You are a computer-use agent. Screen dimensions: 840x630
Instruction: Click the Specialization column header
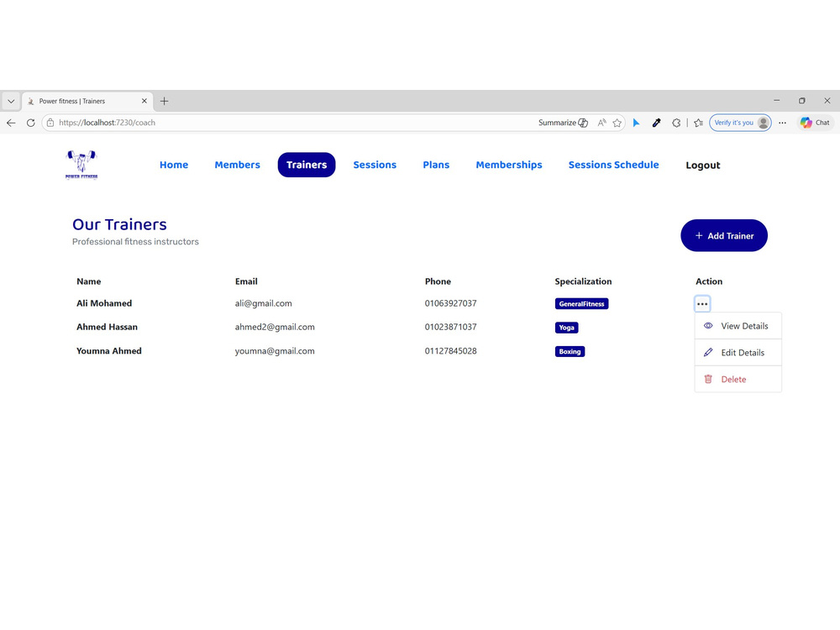pyautogui.click(x=583, y=281)
